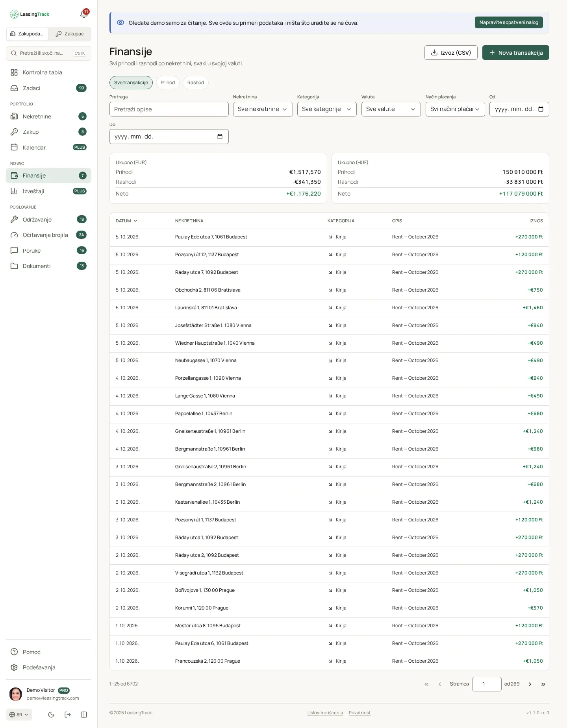The height and width of the screenshot is (728, 567).
Task: Go to the previous page arrow
Action: click(440, 684)
